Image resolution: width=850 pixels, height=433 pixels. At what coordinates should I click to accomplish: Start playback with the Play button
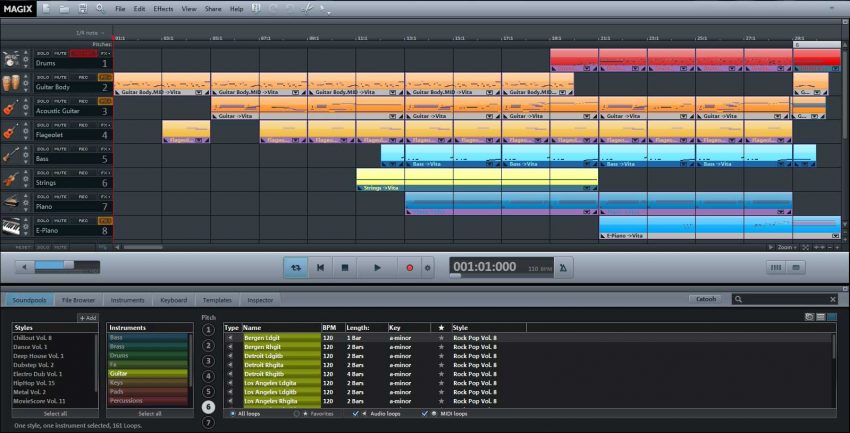pos(377,268)
